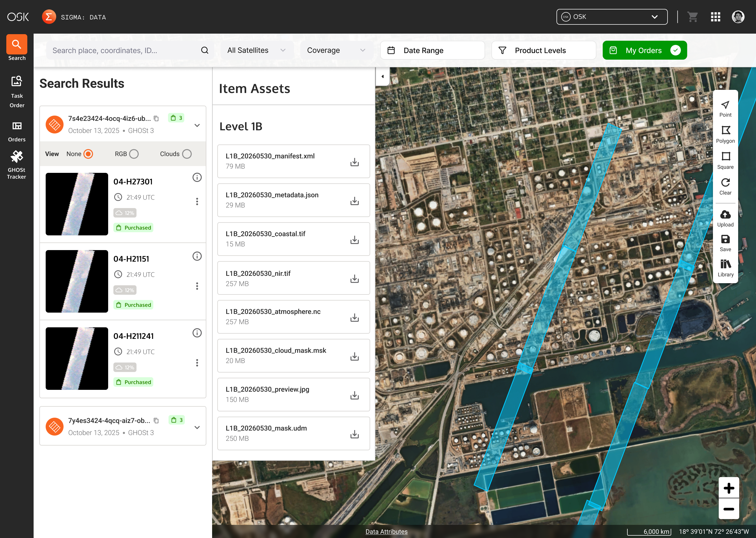Select the 04-H211241 item title
756x538 pixels.
coord(133,336)
